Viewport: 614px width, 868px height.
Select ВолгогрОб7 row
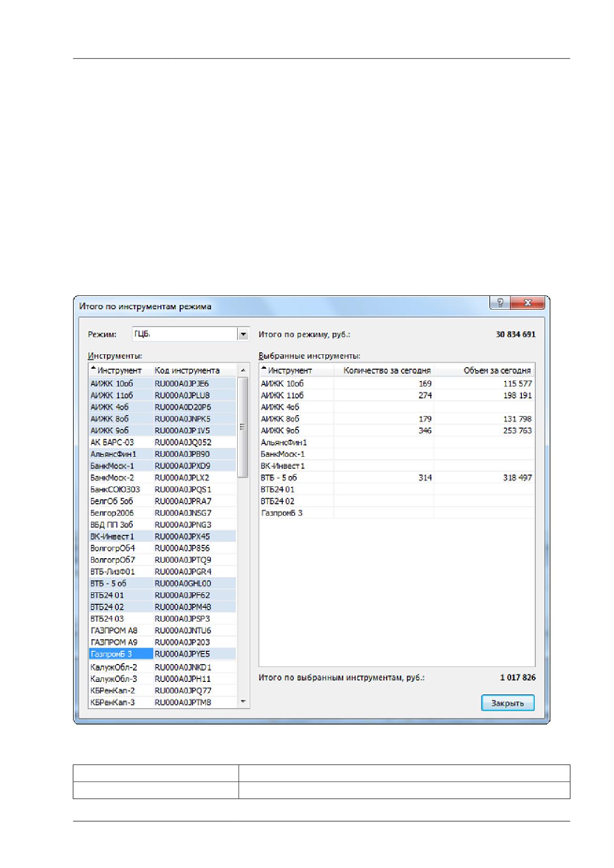click(162, 560)
